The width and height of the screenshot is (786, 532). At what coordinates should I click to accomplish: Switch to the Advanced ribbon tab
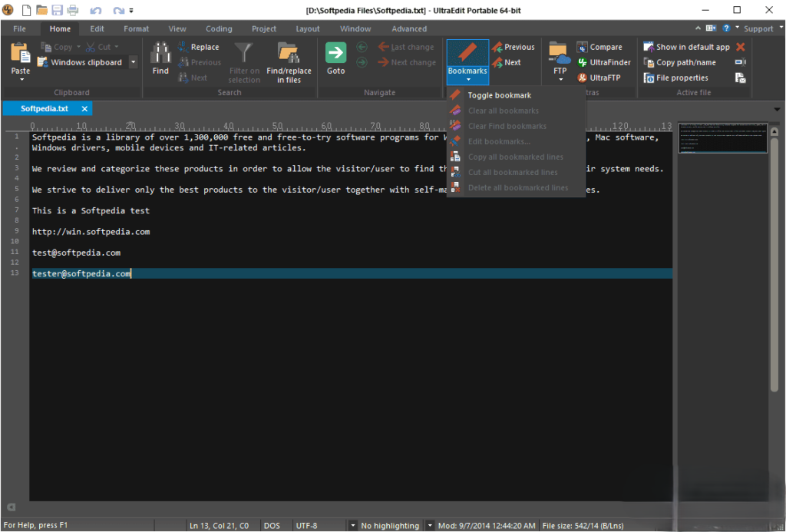[409, 29]
